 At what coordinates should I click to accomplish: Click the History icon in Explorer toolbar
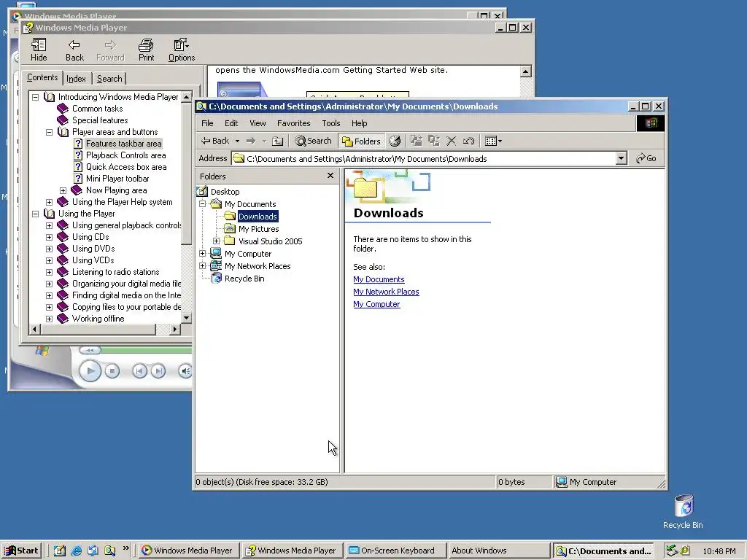click(x=395, y=141)
